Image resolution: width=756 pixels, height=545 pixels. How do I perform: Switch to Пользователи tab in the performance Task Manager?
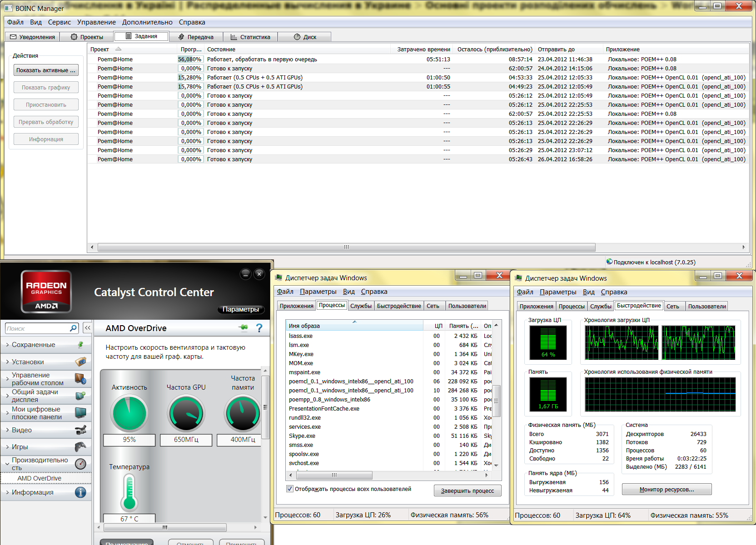707,306
